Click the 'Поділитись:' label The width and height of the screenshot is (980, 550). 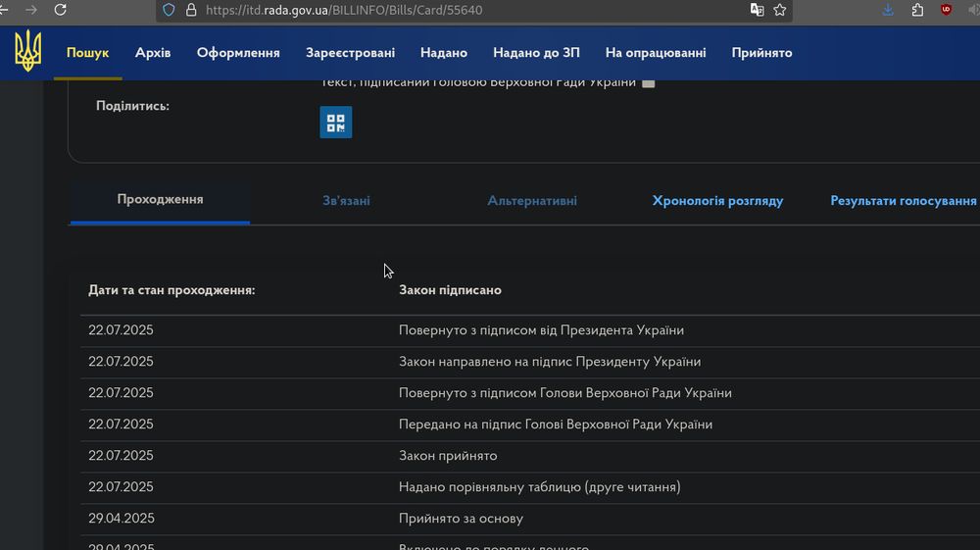pyautogui.click(x=132, y=106)
